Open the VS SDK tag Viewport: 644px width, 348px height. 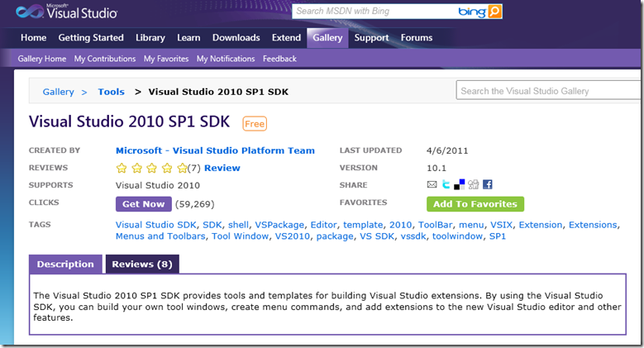377,236
